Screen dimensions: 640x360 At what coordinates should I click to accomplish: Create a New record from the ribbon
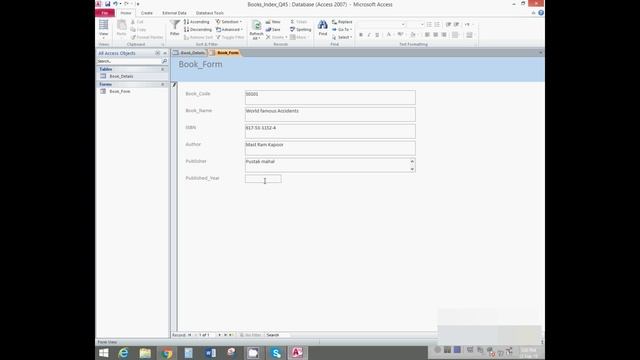tap(273, 22)
